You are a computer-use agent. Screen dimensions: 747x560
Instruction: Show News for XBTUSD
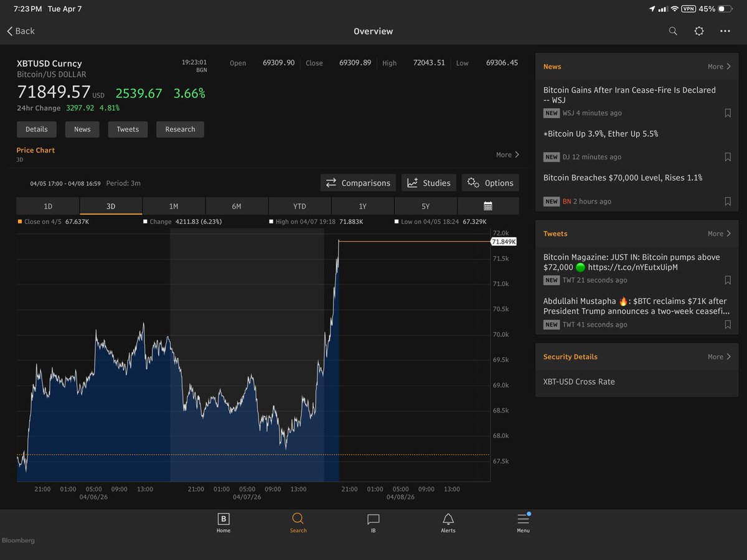click(82, 129)
